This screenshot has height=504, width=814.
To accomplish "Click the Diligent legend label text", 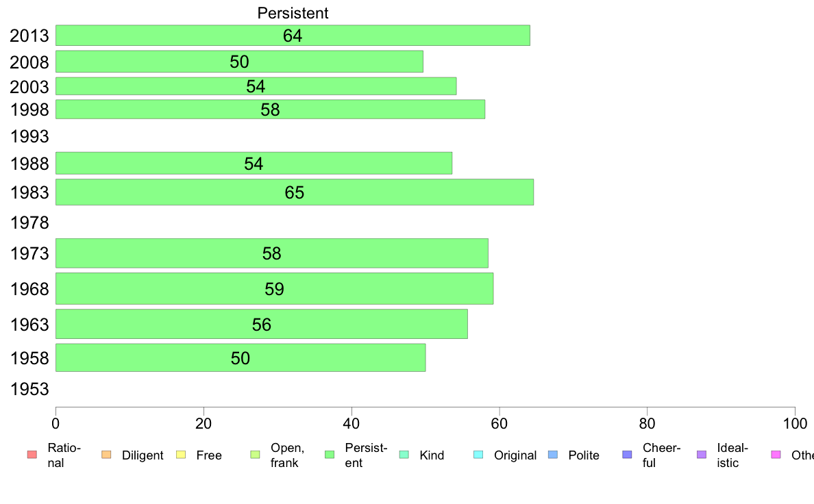I will pyautogui.click(x=143, y=455).
